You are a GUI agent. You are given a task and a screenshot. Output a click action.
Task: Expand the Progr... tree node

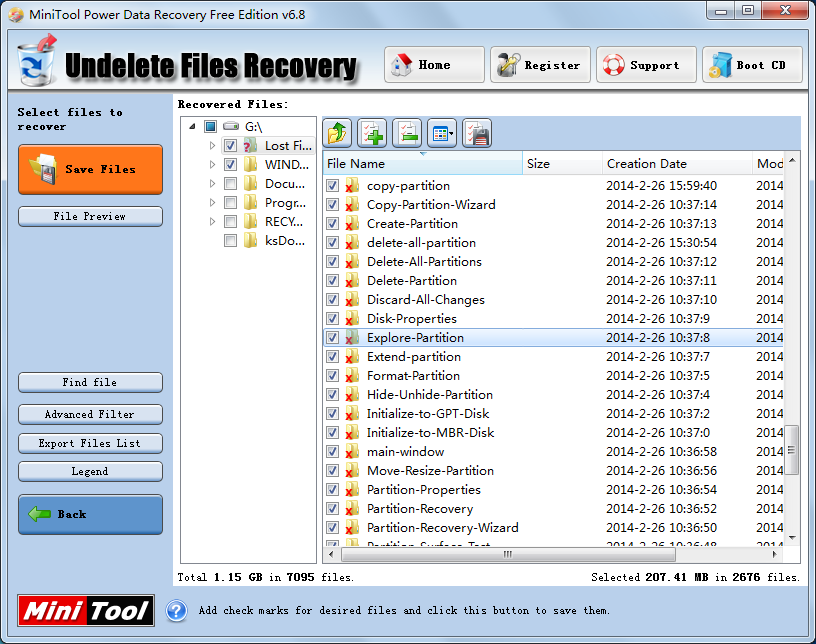(212, 203)
